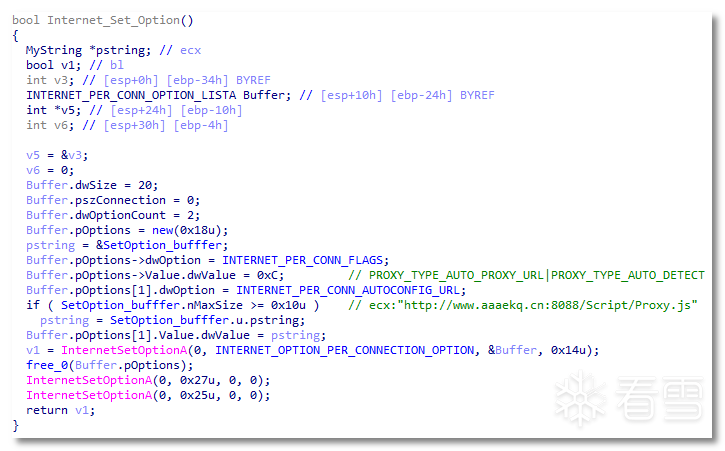Screen dimensions: 725x451
Task: Click the INTERNET_PER_CONN_FLAGS constant
Action: point(305,260)
